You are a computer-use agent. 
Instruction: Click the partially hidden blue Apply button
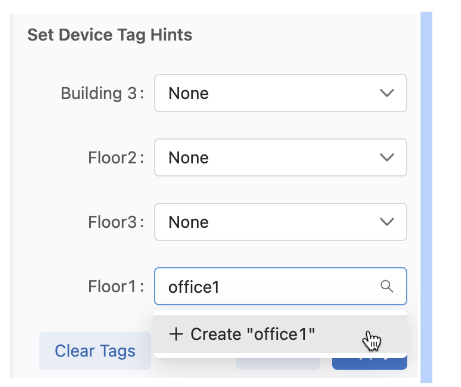pyautogui.click(x=369, y=362)
